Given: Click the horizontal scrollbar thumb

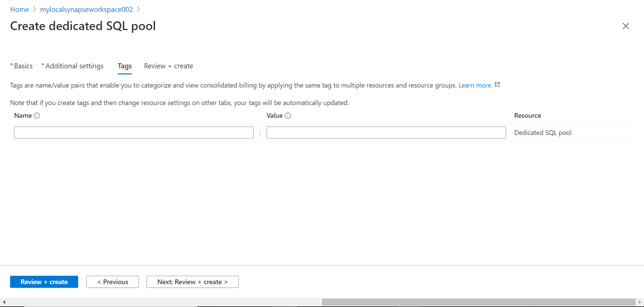Looking at the screenshot, I should [x=478, y=302].
